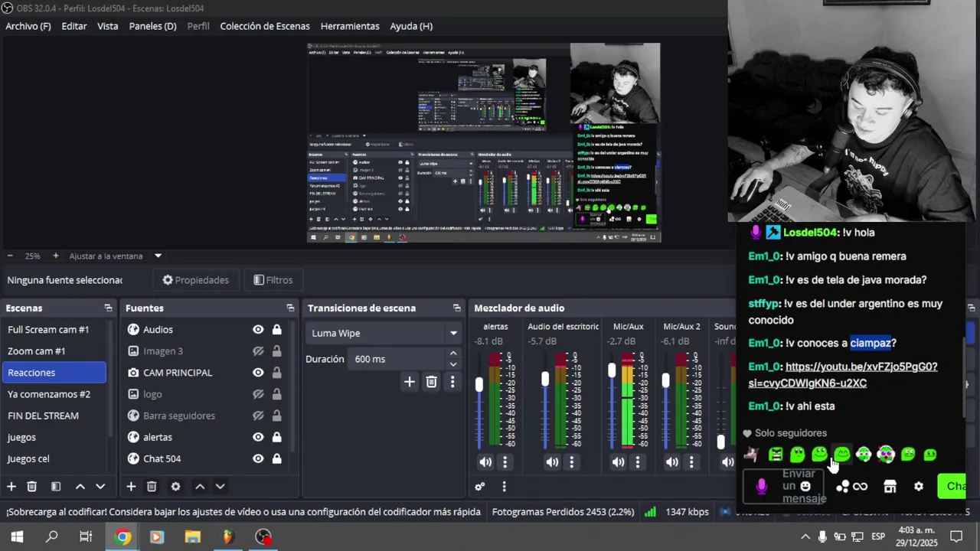Viewport: 980px width, 551px height.
Task: Open the youtu.be link in chat
Action: (x=843, y=375)
